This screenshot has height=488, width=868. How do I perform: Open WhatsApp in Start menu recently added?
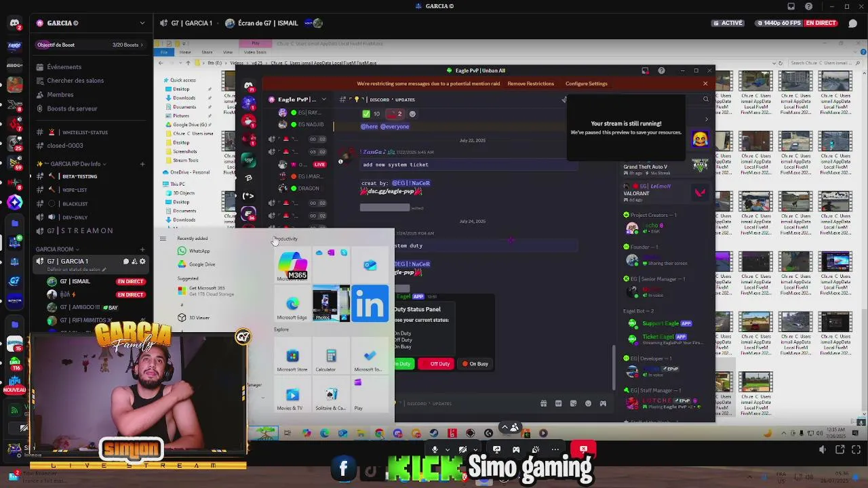pos(194,251)
